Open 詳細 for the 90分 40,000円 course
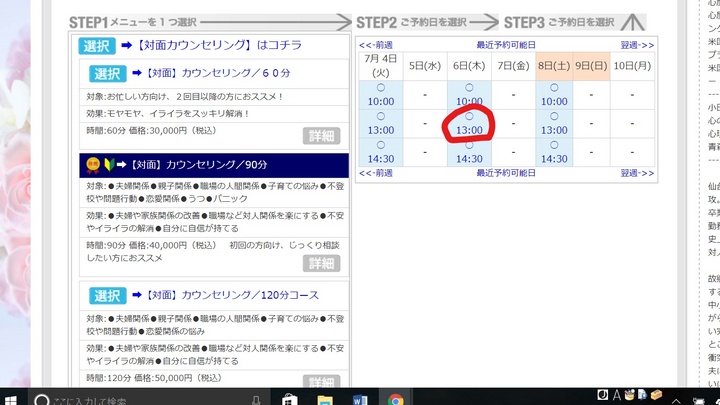This screenshot has height=405, width=720. pyautogui.click(x=321, y=263)
